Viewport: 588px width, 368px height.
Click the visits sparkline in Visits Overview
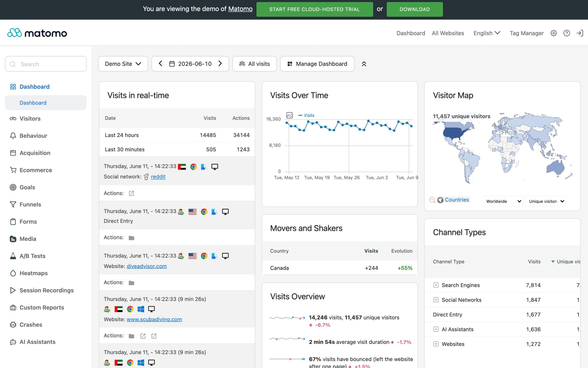click(x=287, y=318)
